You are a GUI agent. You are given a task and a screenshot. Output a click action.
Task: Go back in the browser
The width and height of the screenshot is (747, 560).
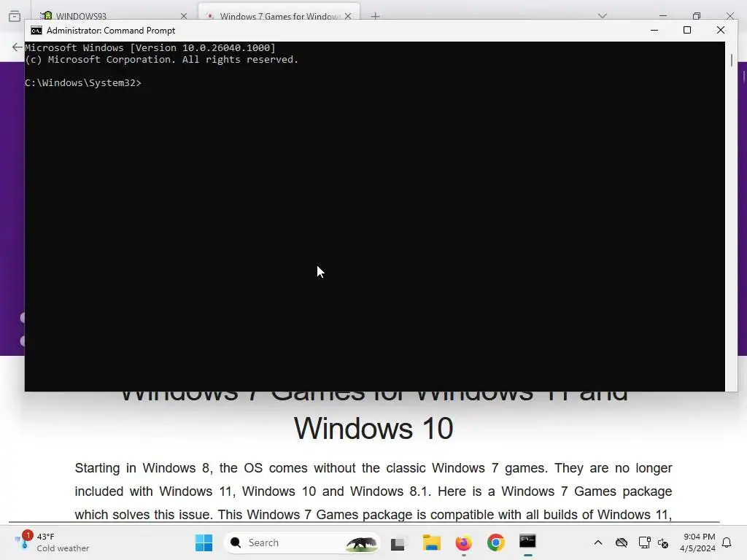[18, 47]
